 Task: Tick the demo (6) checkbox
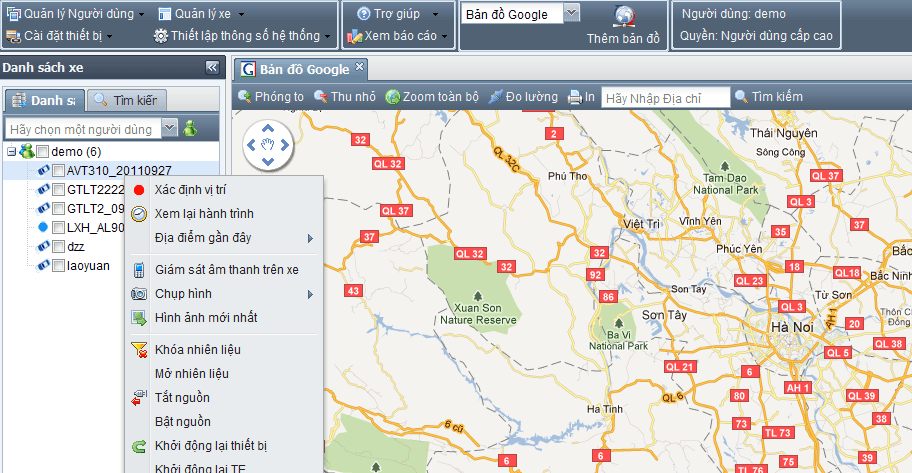pyautogui.click(x=42, y=152)
